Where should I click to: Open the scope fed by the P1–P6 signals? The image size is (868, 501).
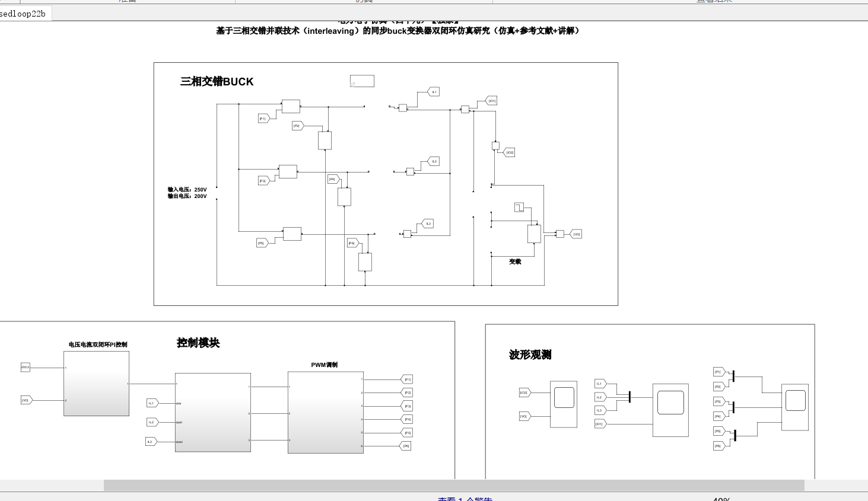(x=795, y=407)
